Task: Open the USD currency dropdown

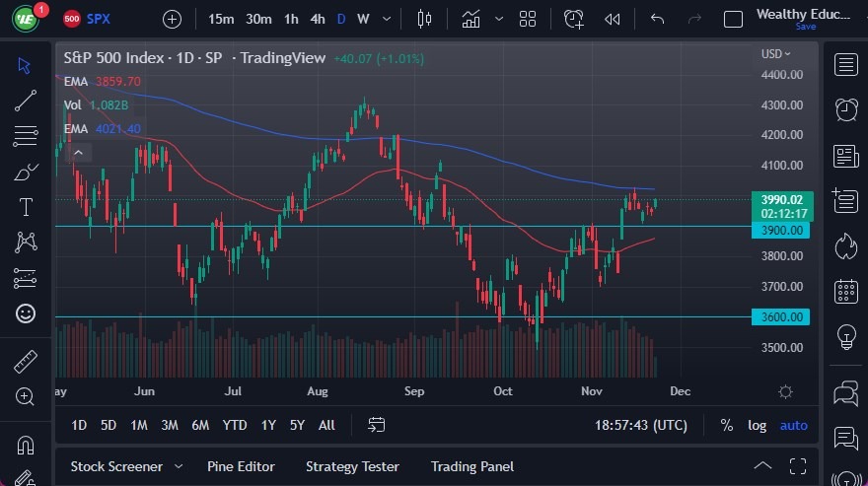Action: [x=776, y=53]
